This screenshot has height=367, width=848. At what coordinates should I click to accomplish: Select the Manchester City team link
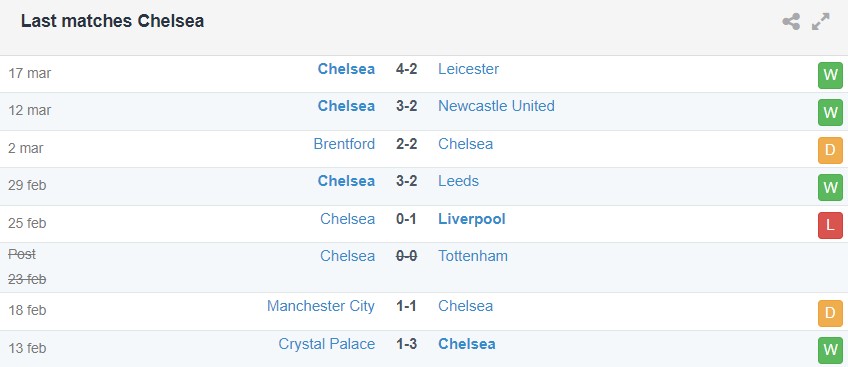point(321,306)
